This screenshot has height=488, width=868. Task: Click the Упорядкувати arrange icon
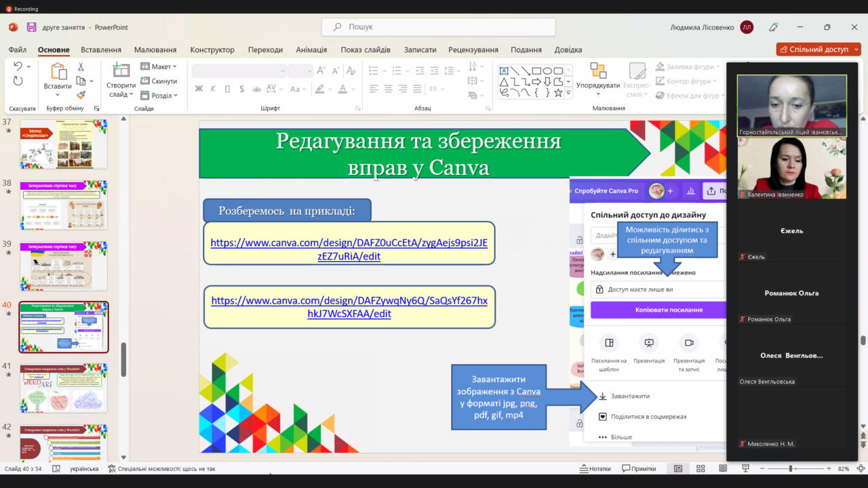pos(598,70)
